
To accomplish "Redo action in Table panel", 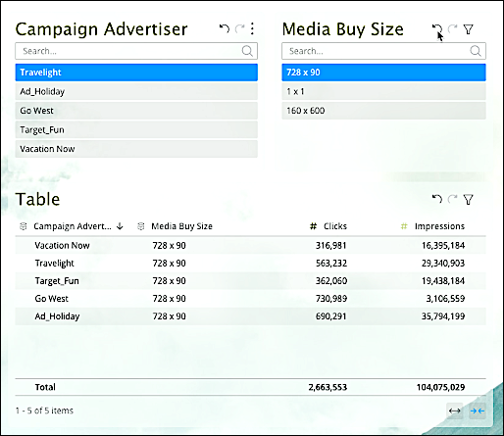I will [x=452, y=199].
